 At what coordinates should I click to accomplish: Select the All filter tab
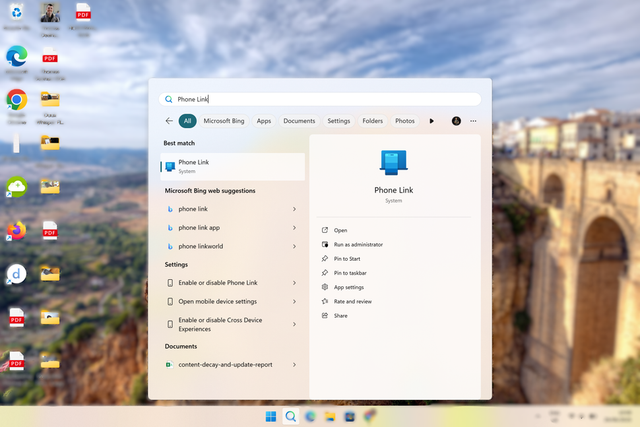point(187,121)
